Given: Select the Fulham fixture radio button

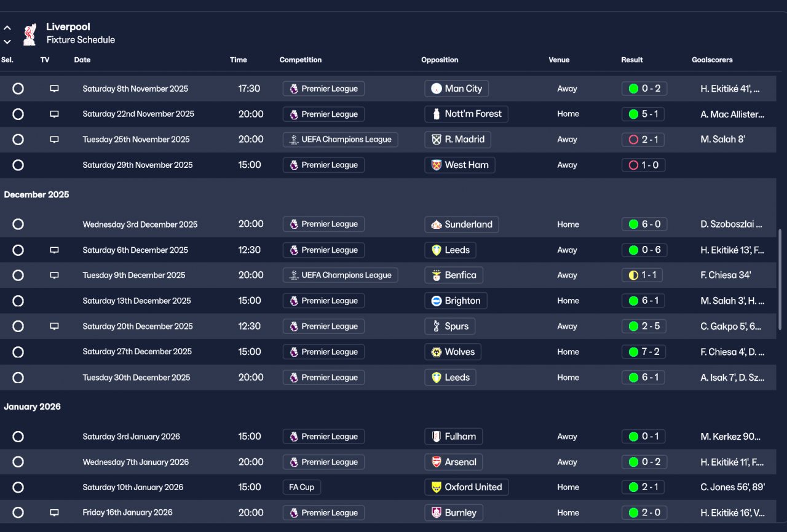Looking at the screenshot, I should (18, 437).
